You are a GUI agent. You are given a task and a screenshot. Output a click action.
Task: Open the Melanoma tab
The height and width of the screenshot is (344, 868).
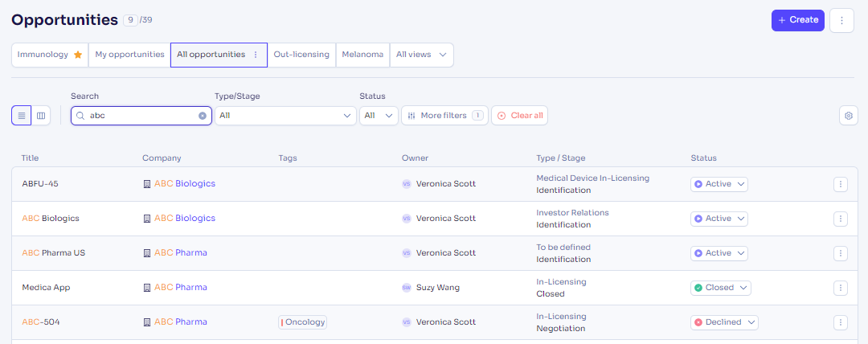362,55
